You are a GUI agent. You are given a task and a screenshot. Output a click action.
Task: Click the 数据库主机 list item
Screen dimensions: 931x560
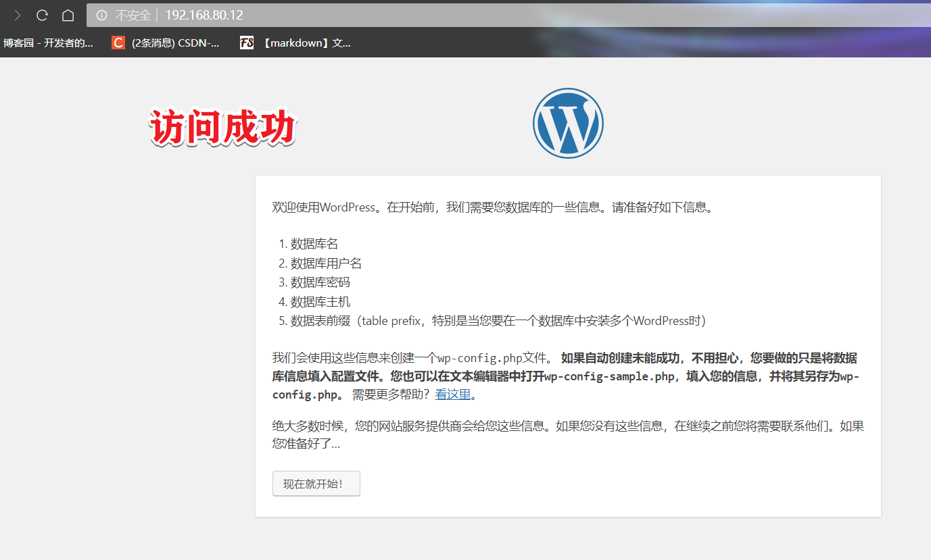tap(320, 302)
